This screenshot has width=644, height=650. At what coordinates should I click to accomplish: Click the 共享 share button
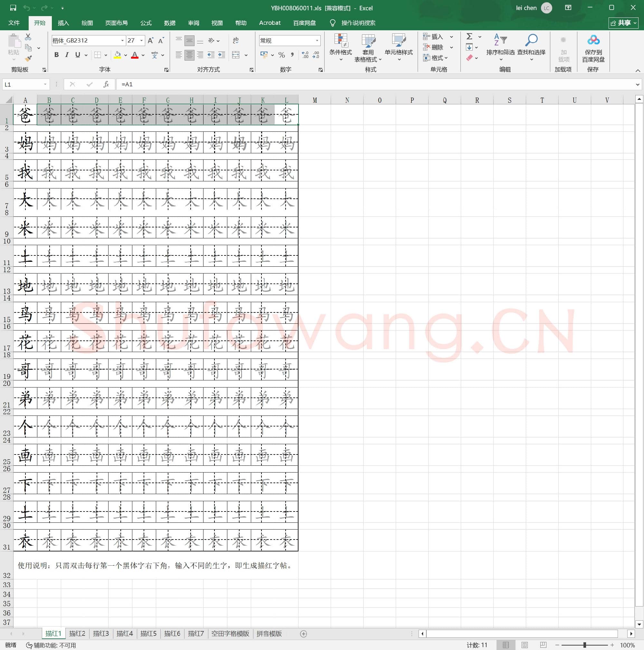tap(623, 23)
